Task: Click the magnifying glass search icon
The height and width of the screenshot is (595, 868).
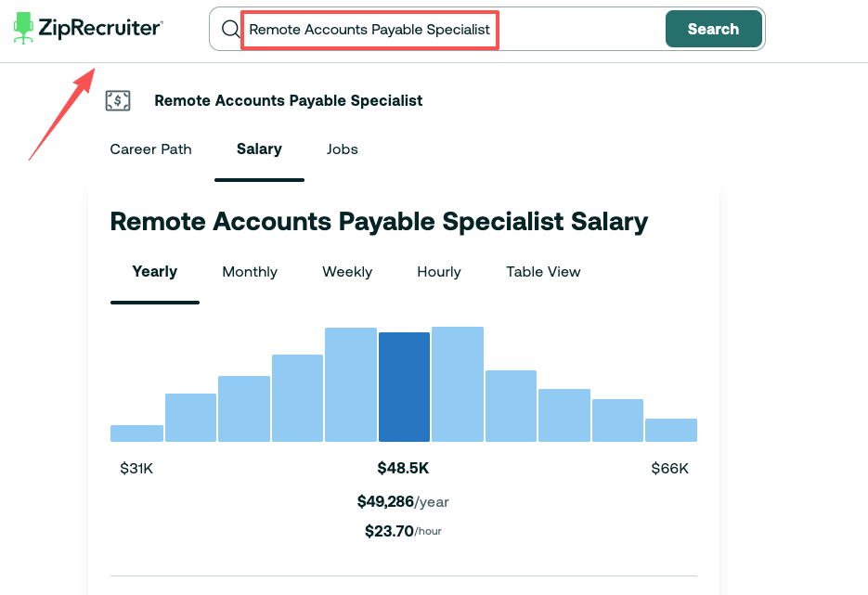Action: [x=229, y=29]
